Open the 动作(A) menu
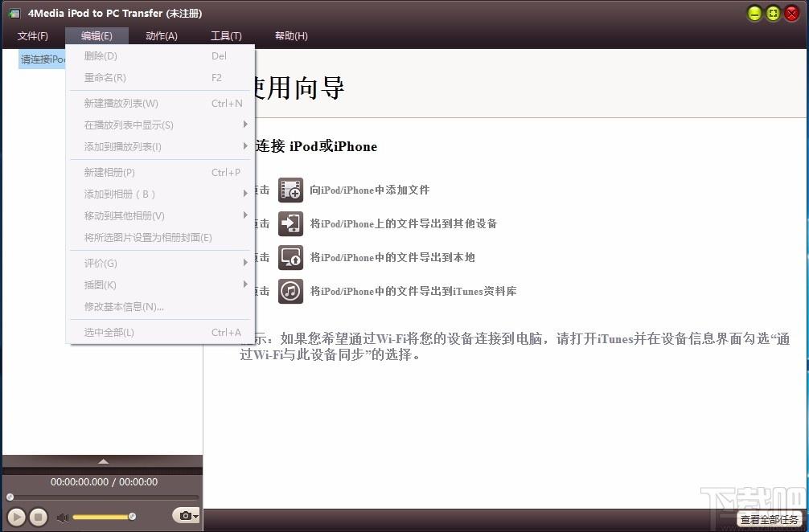 162,35
